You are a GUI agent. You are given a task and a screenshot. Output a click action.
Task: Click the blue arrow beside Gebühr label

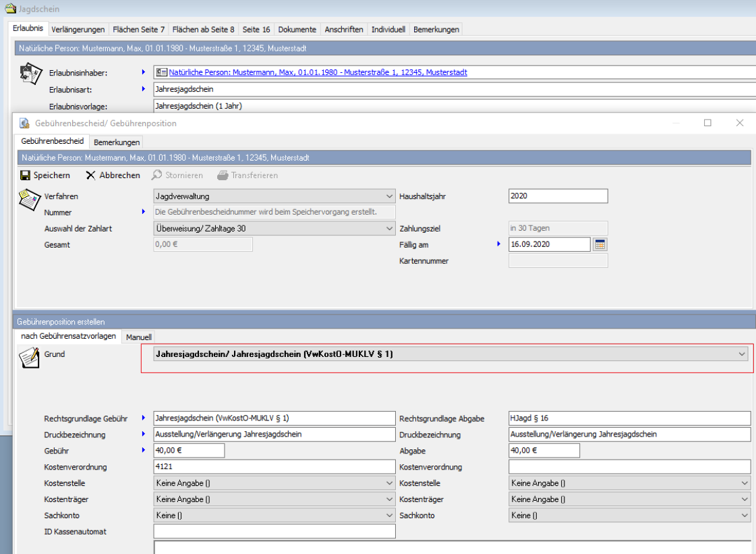[143, 450]
